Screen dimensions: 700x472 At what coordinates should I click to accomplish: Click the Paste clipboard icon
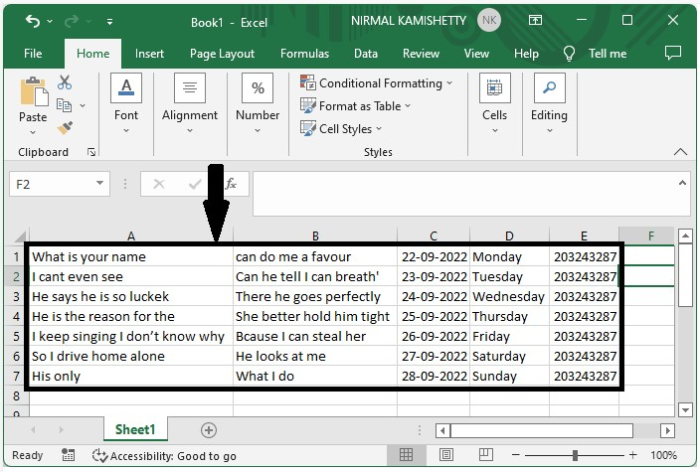(x=32, y=93)
